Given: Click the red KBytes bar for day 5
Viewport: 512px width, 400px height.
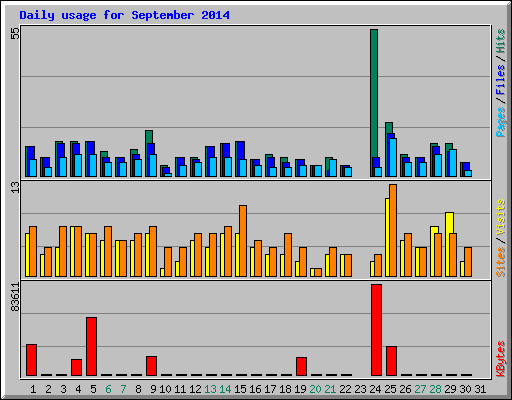Looking at the screenshot, I should (x=91, y=347).
